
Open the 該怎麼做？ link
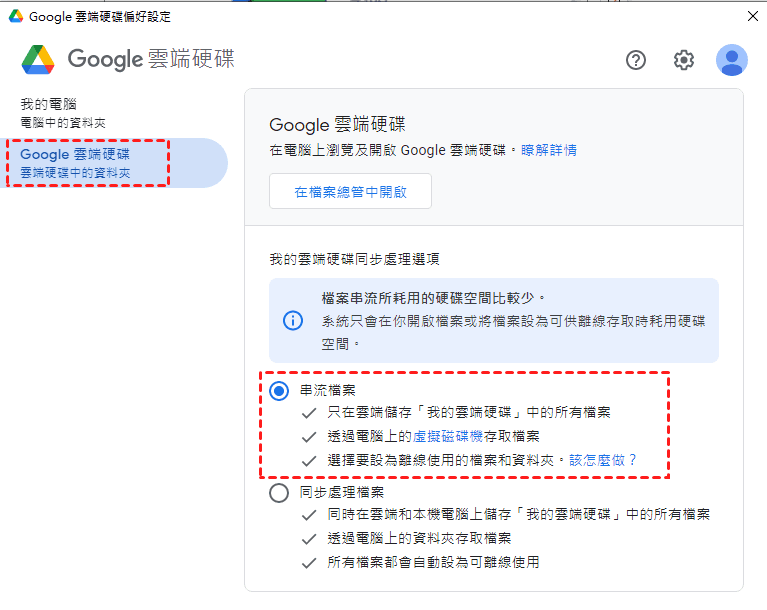coord(603,460)
